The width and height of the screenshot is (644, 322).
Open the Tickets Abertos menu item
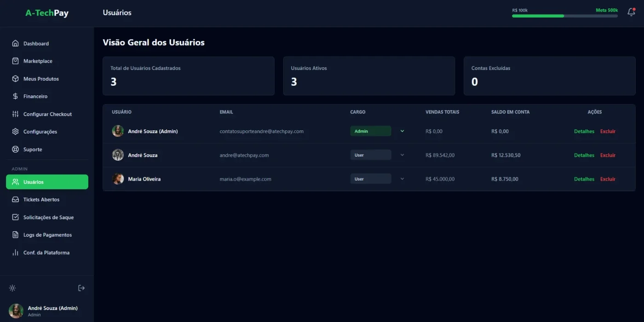pyautogui.click(x=47, y=199)
